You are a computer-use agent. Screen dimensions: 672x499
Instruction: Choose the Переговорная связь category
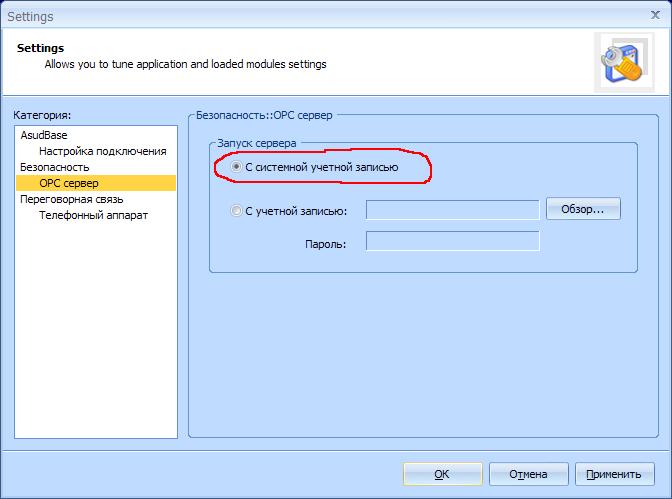click(72, 199)
